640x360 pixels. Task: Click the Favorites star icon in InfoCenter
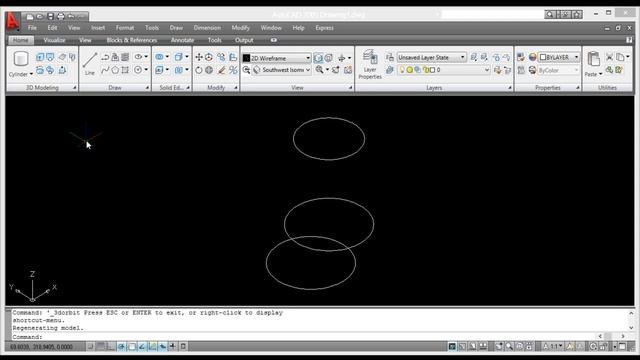pyautogui.click(x=577, y=15)
